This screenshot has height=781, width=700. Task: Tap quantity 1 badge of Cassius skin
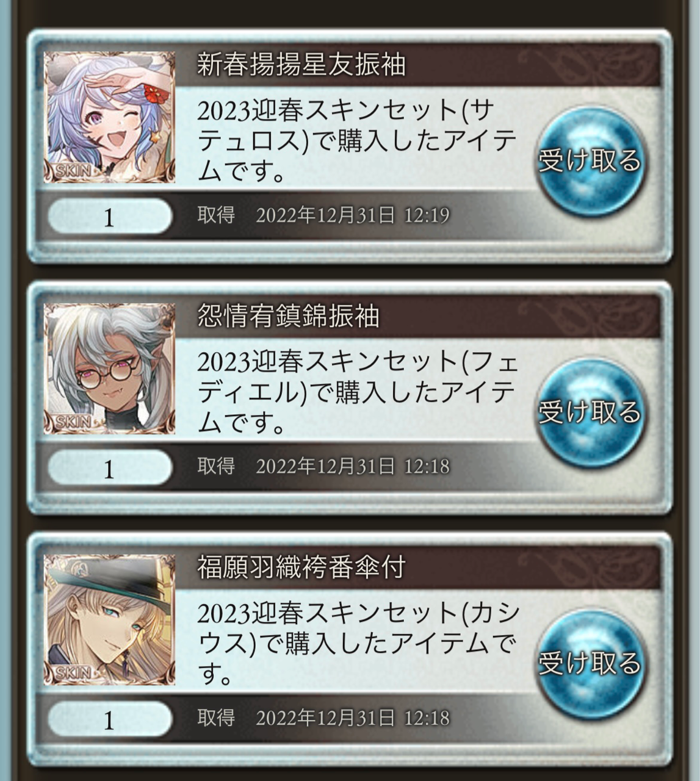click(x=109, y=719)
